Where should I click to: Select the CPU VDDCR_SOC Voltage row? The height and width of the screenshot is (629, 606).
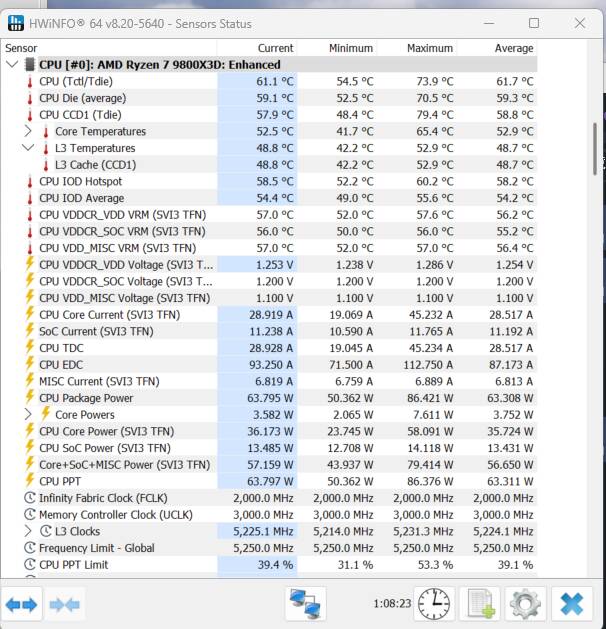click(x=269, y=282)
